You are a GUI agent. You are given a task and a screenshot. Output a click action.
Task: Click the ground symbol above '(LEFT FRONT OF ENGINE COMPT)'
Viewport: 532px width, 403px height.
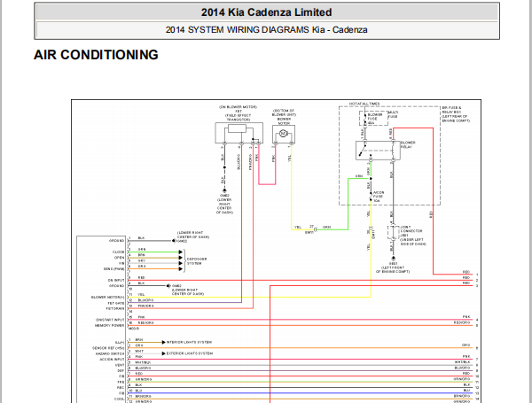point(393,259)
